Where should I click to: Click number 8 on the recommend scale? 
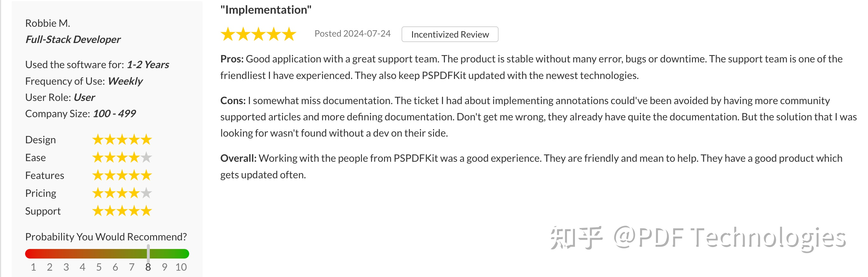pos(148,267)
